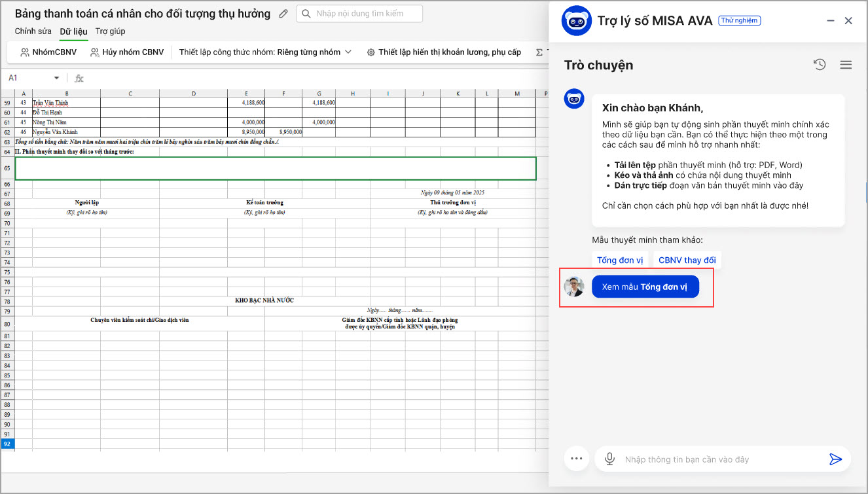Click the fx formula icon
This screenshot has width=868, height=494.
[x=79, y=78]
